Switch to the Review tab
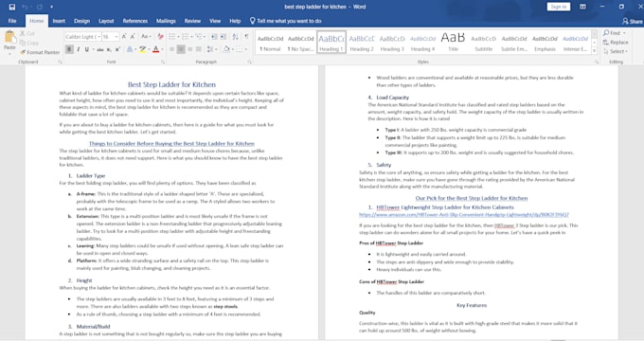Viewport: 644px width, 341px height. click(x=192, y=21)
